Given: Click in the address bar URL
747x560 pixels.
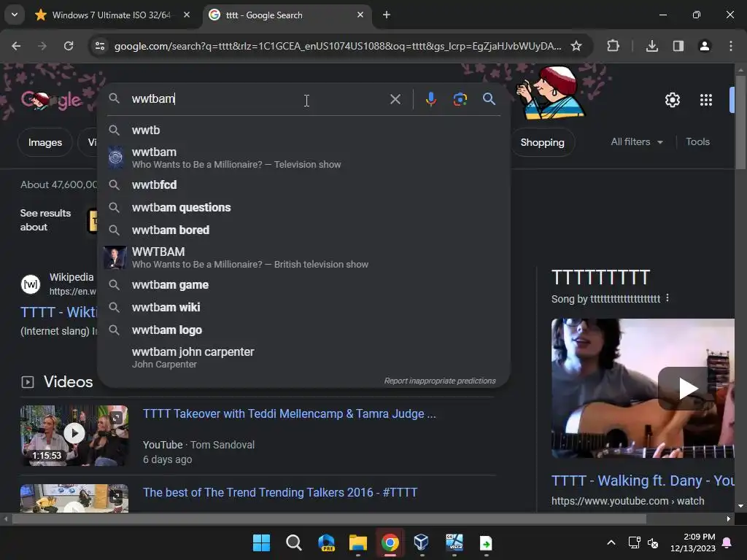Looking at the screenshot, I should (337, 46).
